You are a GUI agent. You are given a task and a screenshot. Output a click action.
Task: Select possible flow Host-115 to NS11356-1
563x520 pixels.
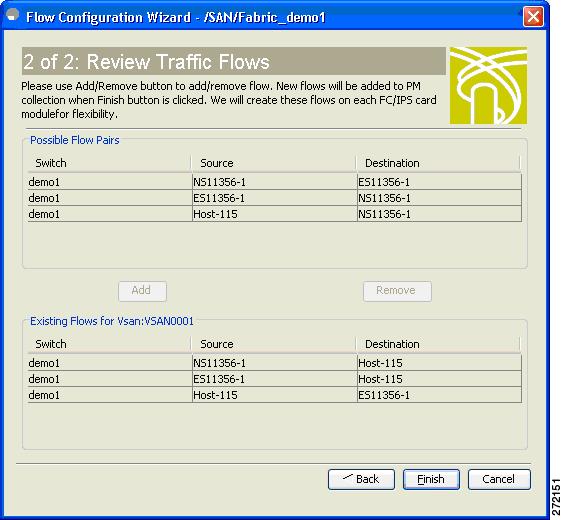[x=275, y=214]
